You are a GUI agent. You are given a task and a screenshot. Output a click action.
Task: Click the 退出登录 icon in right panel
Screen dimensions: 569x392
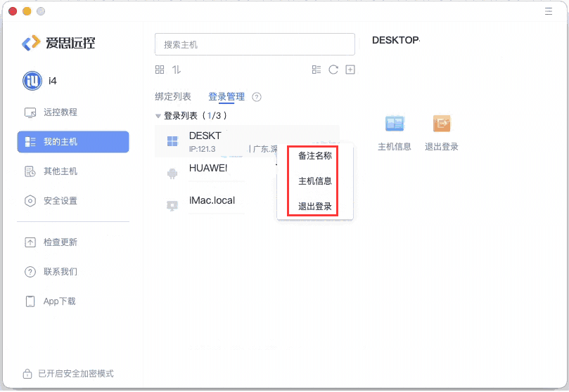click(442, 124)
